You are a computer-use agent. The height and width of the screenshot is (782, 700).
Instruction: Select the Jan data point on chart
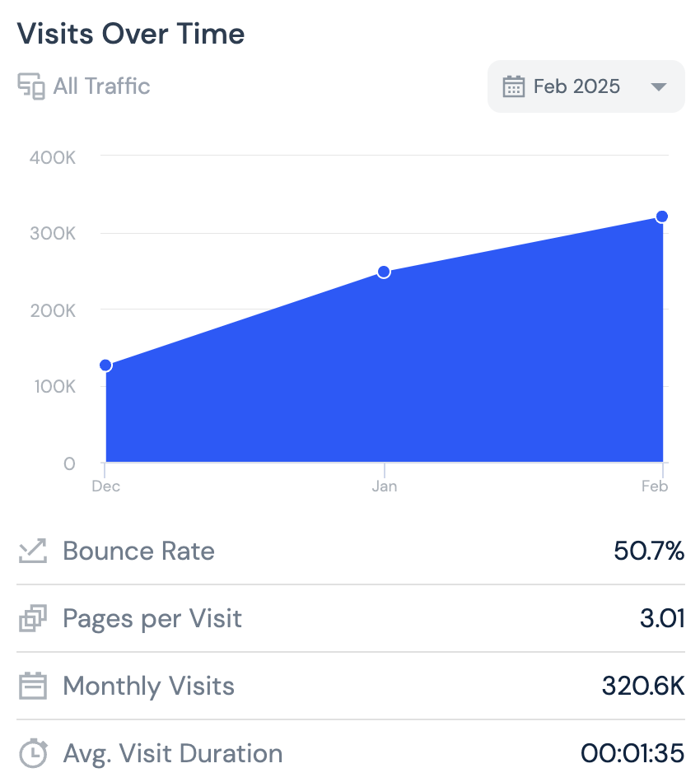[384, 272]
